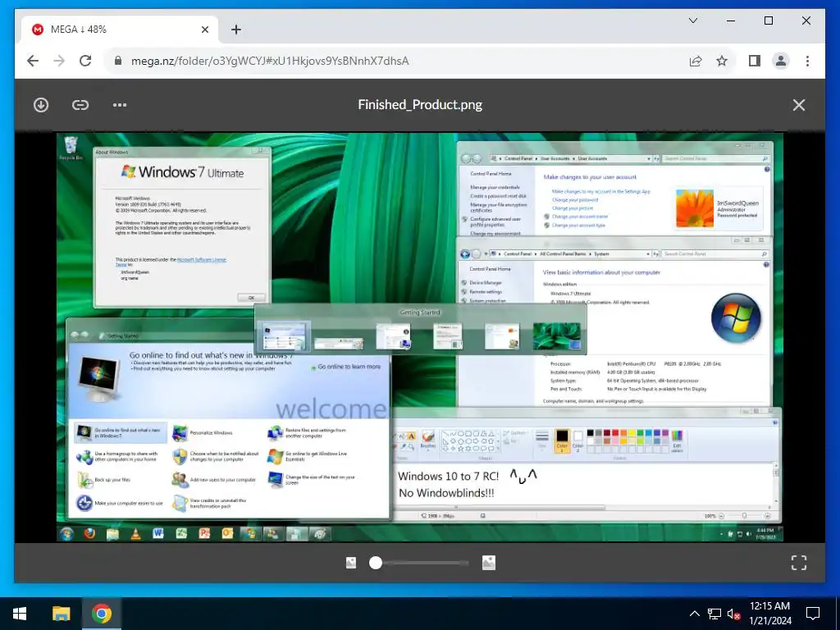Close the MEGA browser tab
The image size is (840, 630).
204,30
